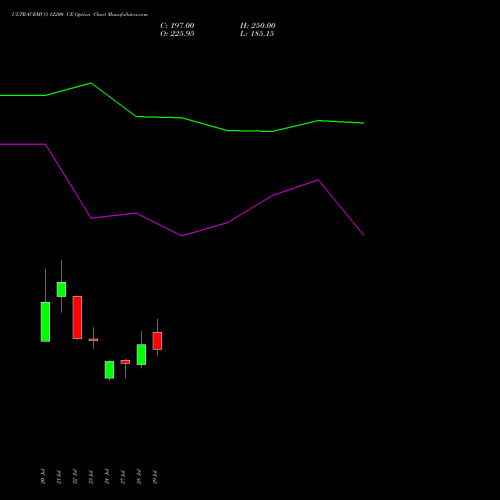This screenshot has height=500, width=500.
Task: Click the high value 'H: 250.00'
Action: point(258,26)
